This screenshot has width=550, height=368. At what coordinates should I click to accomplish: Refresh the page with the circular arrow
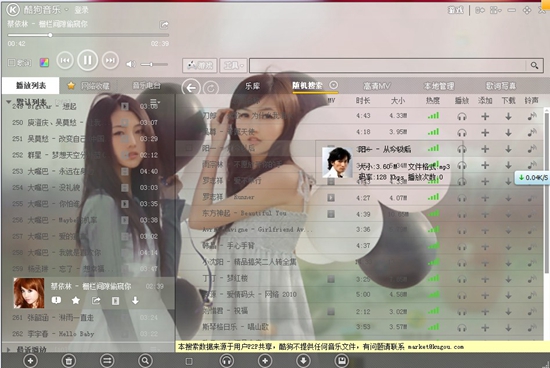tap(210, 88)
